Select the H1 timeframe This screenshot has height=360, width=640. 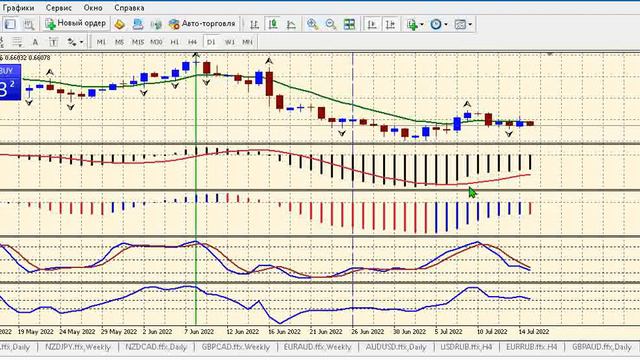point(175,42)
